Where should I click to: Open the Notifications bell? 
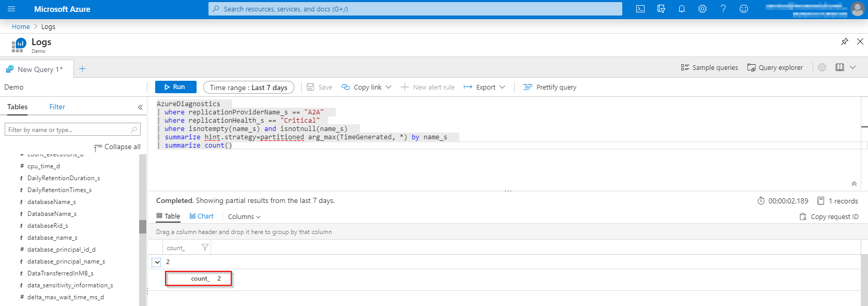pos(682,9)
